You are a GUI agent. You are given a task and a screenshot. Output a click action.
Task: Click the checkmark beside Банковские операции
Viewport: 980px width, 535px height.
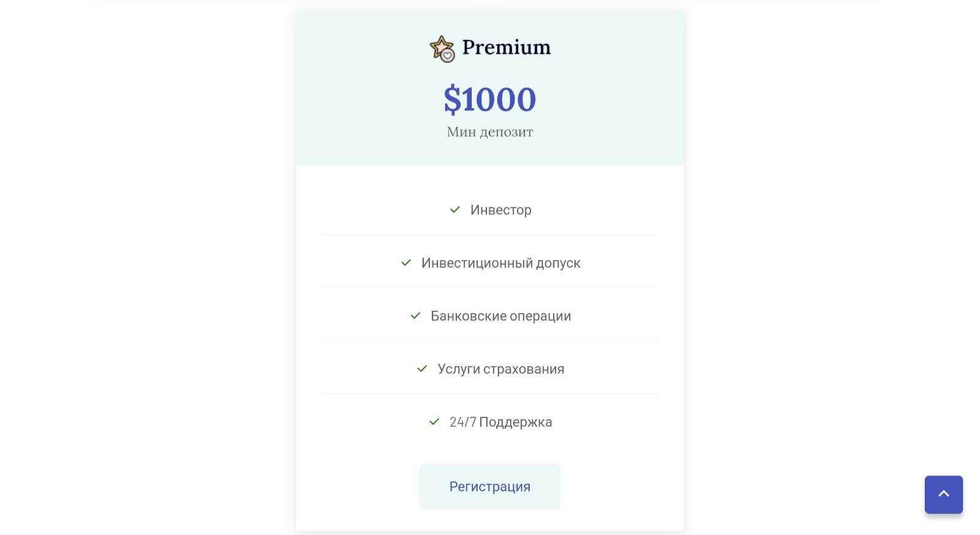click(415, 316)
